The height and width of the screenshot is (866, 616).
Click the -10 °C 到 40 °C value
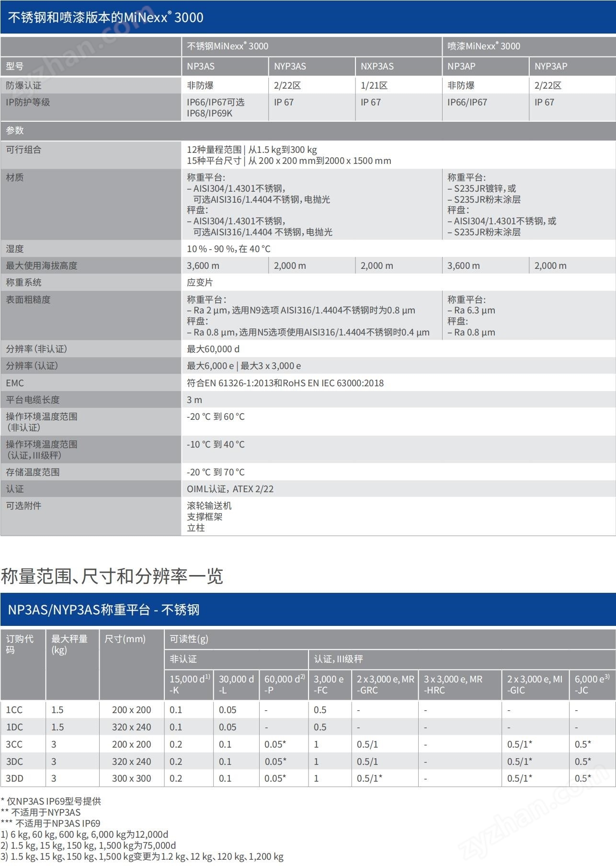pyautogui.click(x=216, y=445)
